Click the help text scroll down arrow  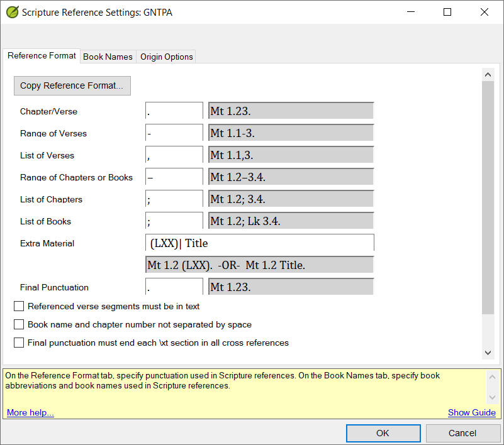[x=492, y=397]
